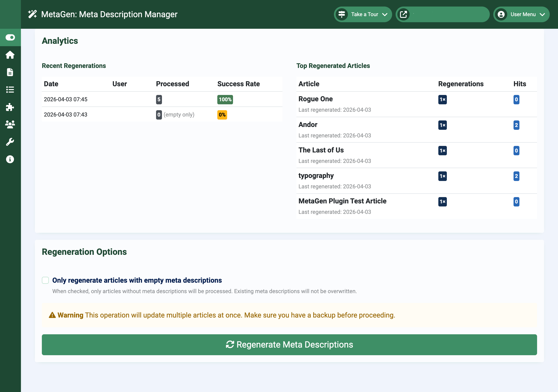558x392 pixels.
Task: Click the document/pages icon in sidebar
Action: pyautogui.click(x=10, y=72)
